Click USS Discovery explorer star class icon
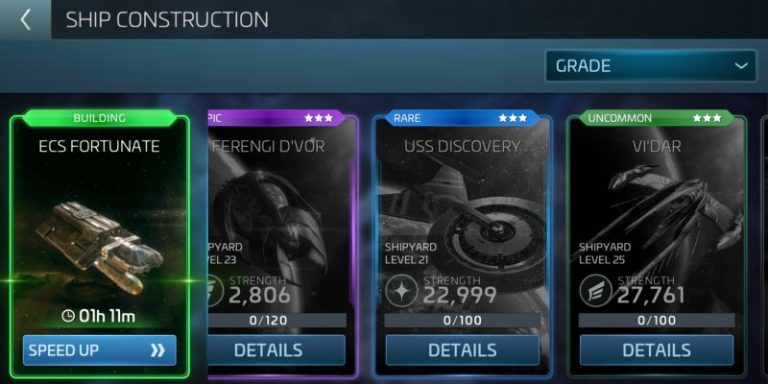This screenshot has width=768, height=384. pos(401,290)
